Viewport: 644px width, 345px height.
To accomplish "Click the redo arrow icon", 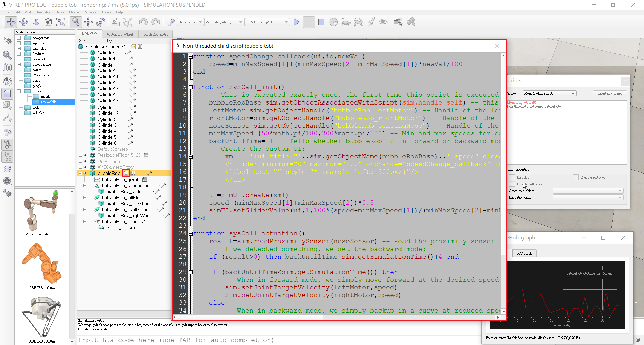I will pyautogui.click(x=156, y=22).
